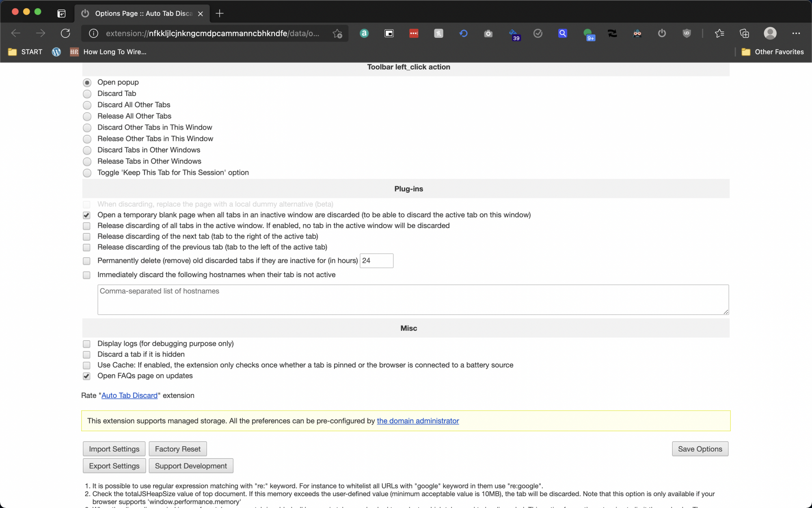This screenshot has width=812, height=508.
Task: Click the blue magnifier search extension icon
Action: [x=562, y=33]
